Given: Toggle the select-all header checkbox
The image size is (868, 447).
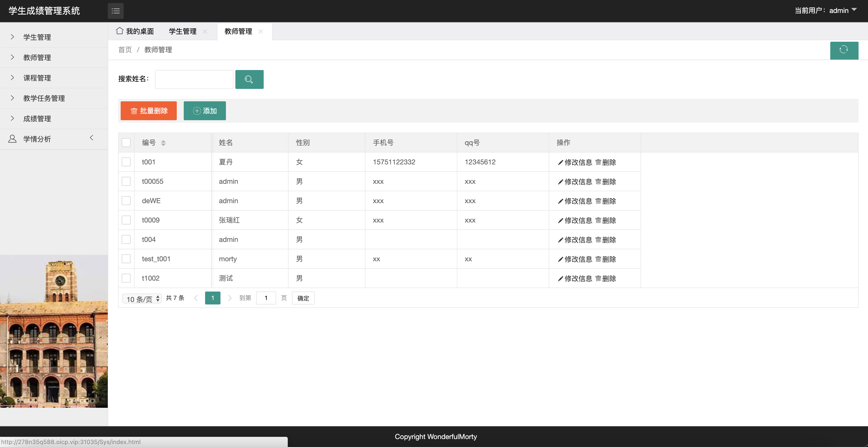Looking at the screenshot, I should (x=126, y=143).
